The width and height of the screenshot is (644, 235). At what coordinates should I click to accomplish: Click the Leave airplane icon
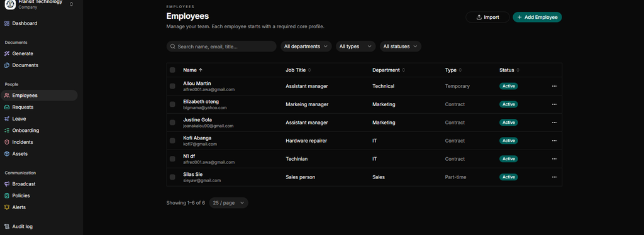click(x=6, y=119)
